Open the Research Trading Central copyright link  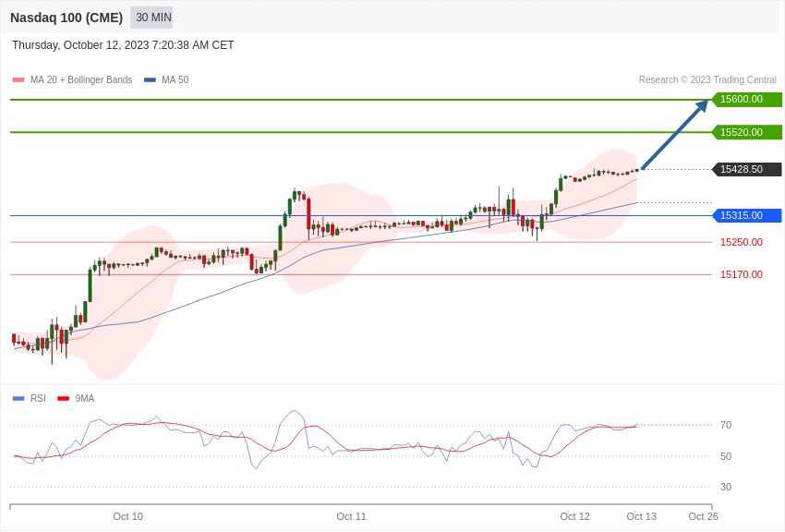coord(707,80)
